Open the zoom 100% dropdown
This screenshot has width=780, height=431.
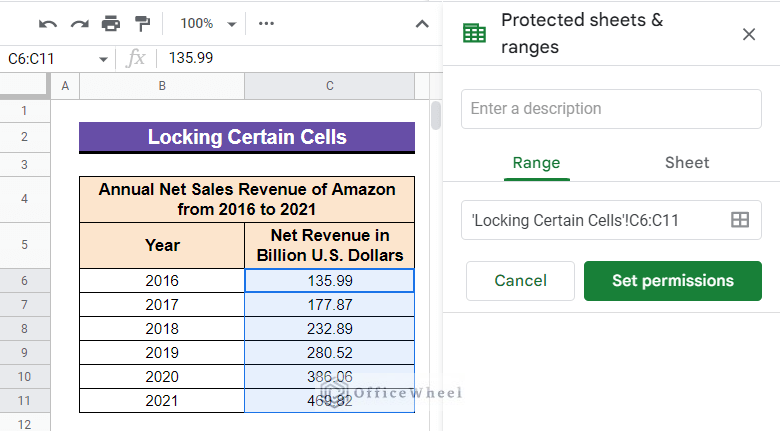208,23
